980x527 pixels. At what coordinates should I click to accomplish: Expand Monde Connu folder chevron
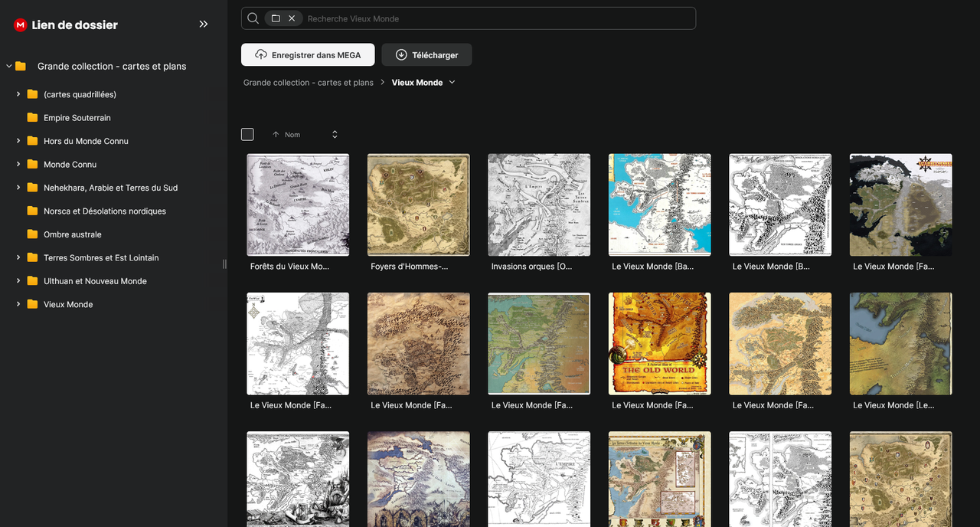(x=18, y=164)
